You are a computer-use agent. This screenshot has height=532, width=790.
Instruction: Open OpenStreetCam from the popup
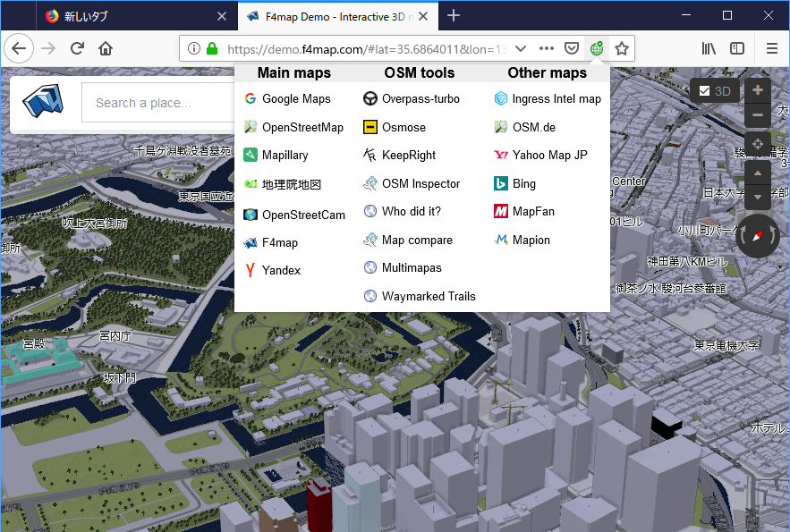(x=294, y=215)
